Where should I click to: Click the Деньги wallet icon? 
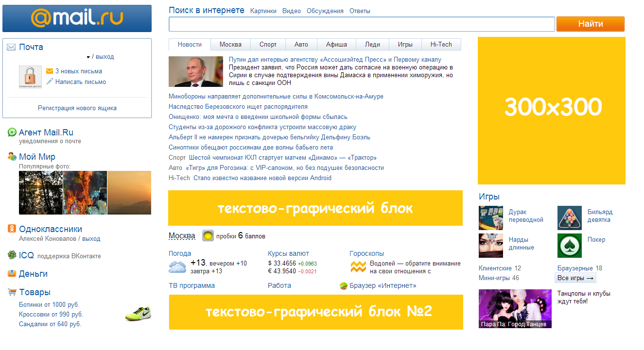[12, 273]
